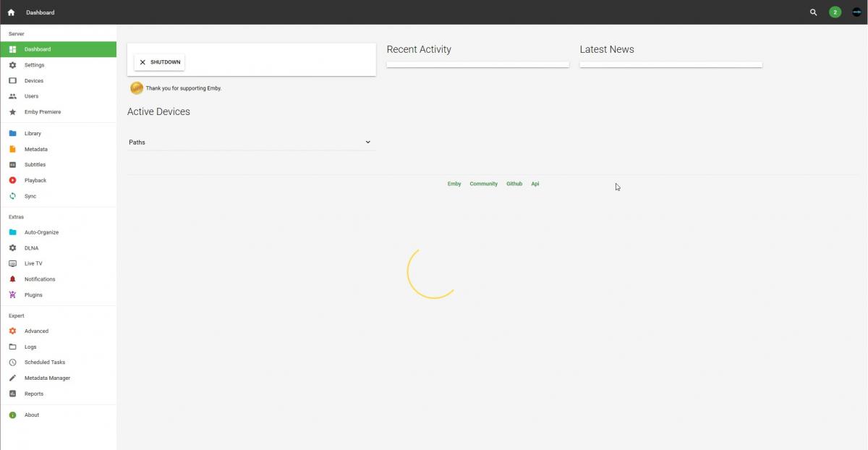Click the red Playback icon
Image resolution: width=868 pixels, height=450 pixels.
[x=12, y=180]
